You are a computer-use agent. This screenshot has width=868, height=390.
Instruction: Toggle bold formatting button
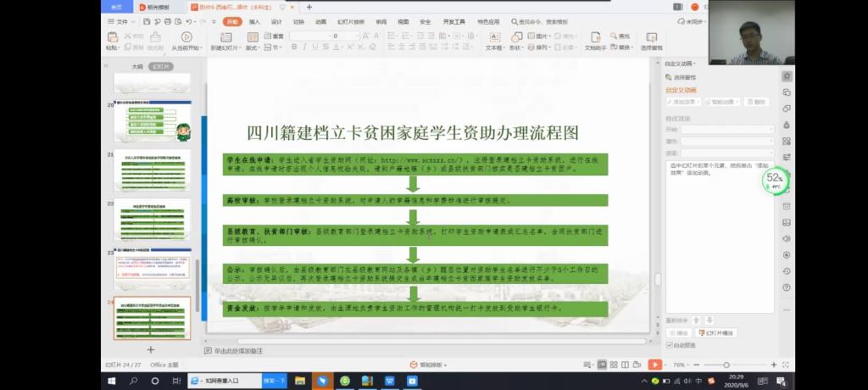pyautogui.click(x=293, y=47)
